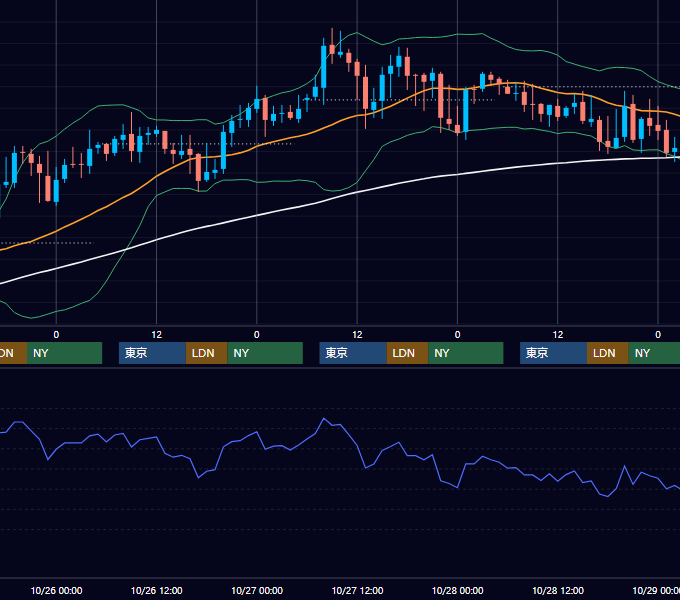Click the 東京 session bar on 10/26

pyautogui.click(x=152, y=353)
